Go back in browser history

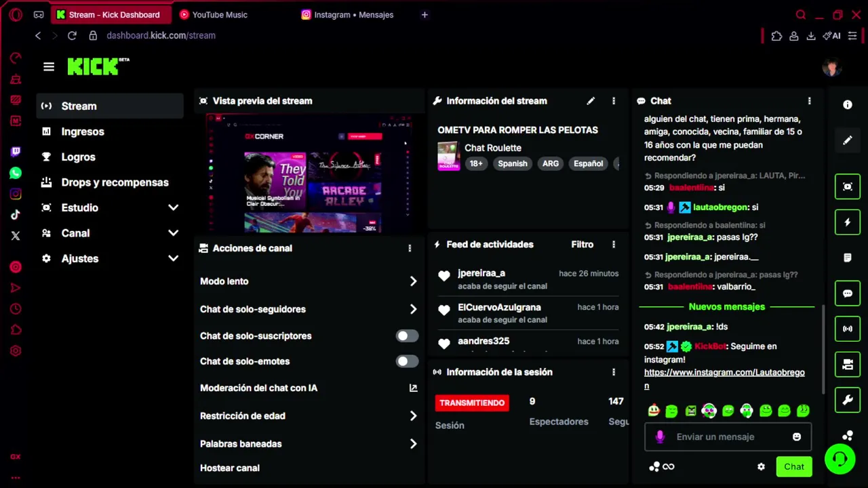point(38,35)
